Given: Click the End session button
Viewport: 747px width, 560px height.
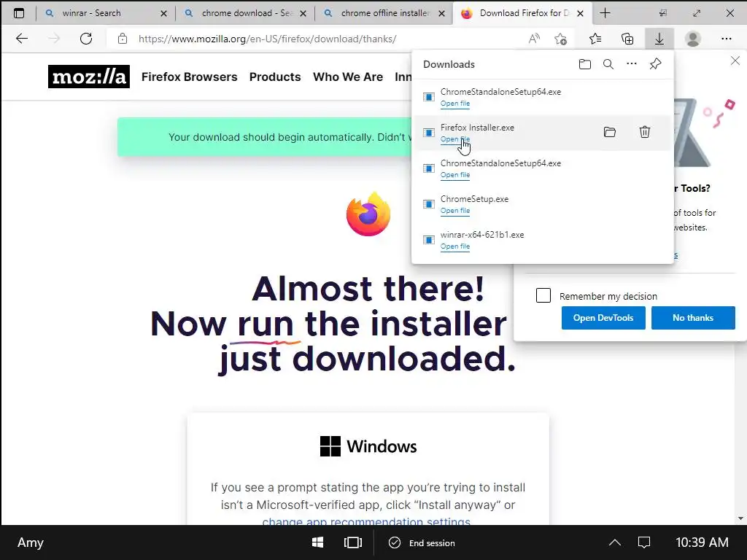Looking at the screenshot, I should 422,542.
